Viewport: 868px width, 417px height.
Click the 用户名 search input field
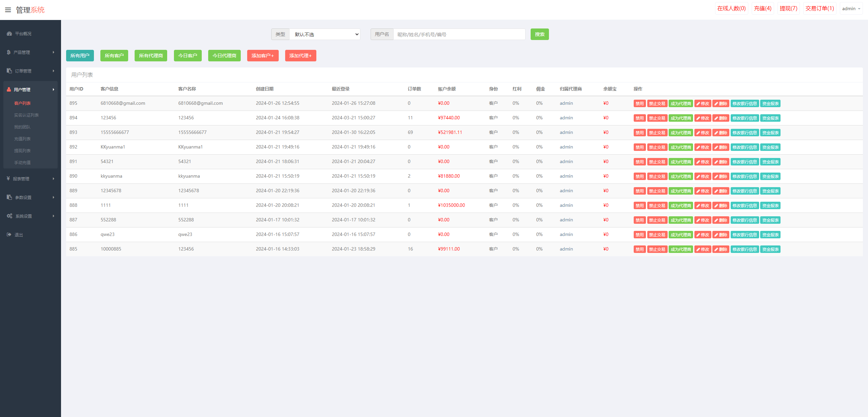pyautogui.click(x=459, y=34)
